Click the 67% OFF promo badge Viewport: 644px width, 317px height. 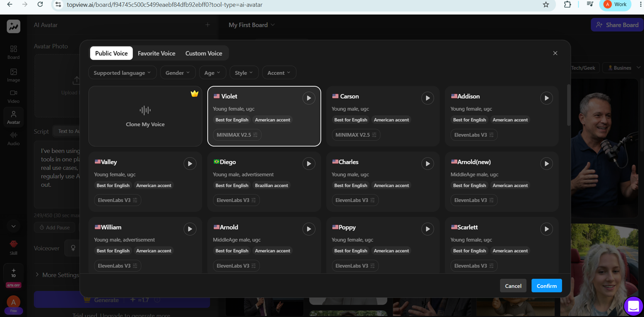click(x=14, y=285)
